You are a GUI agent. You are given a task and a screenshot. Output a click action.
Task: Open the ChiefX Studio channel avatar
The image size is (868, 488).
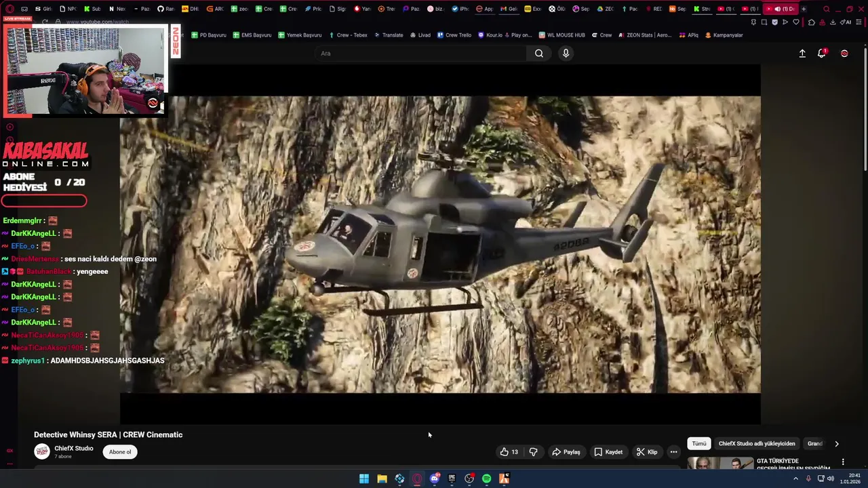coord(42,451)
